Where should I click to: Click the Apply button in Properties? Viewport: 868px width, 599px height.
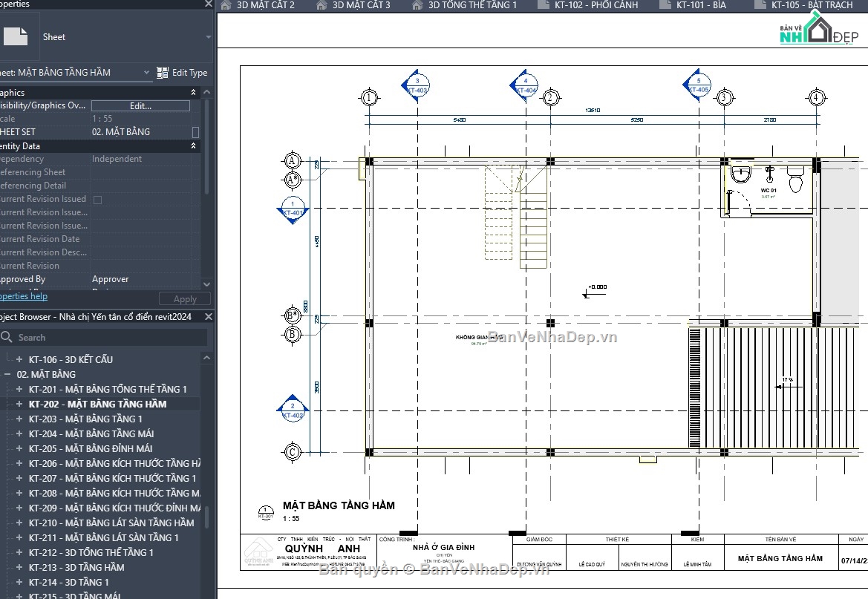[x=185, y=299]
